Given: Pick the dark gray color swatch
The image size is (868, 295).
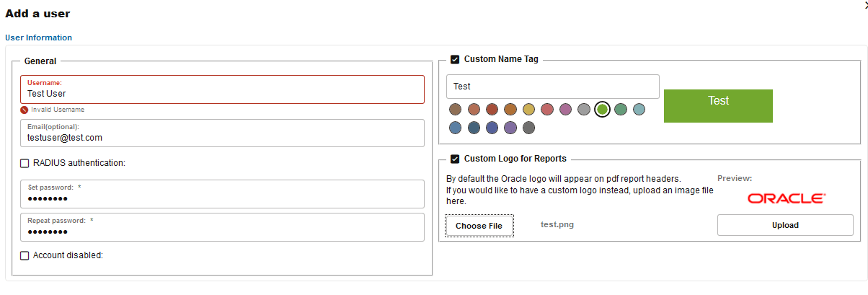Looking at the screenshot, I should pos(528,128).
